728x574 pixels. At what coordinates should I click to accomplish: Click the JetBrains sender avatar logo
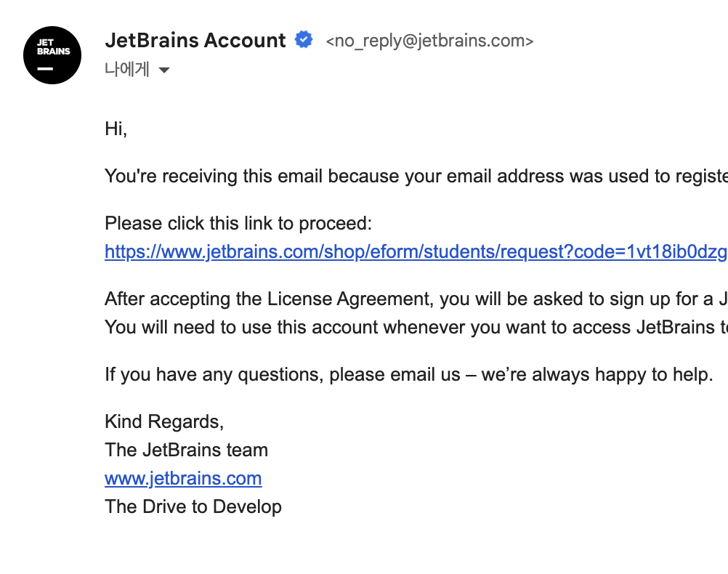tap(52, 55)
